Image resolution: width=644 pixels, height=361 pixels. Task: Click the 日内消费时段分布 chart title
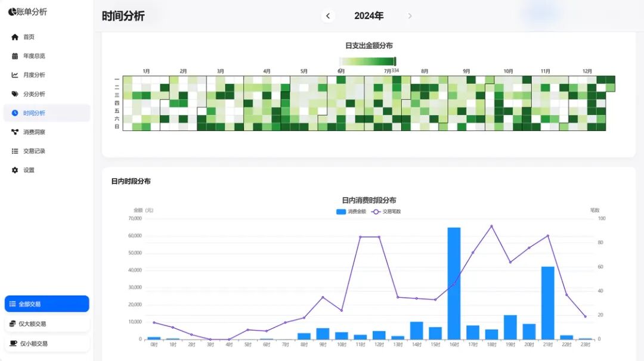(369, 200)
